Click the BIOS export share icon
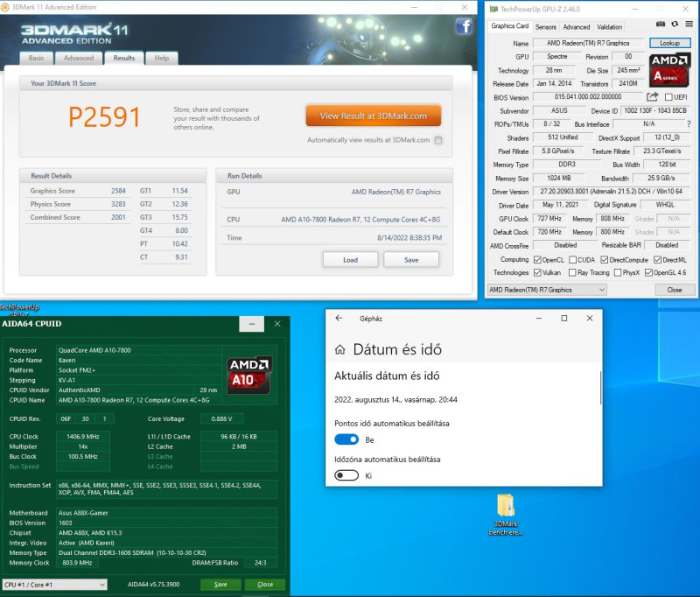700x597 pixels. [652, 96]
